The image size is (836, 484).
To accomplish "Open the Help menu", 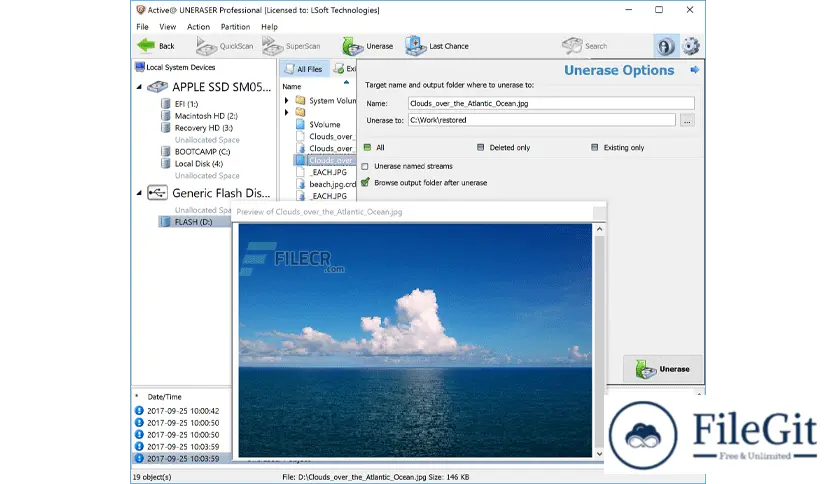I will 269,27.
